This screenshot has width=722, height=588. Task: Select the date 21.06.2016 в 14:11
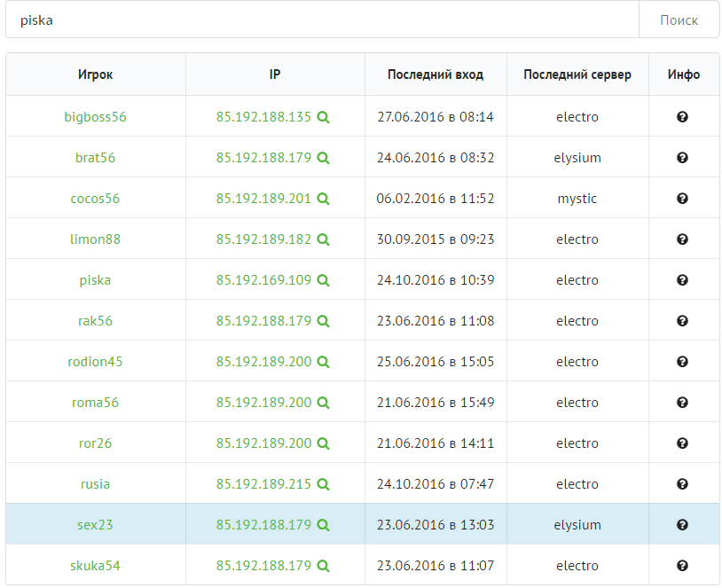pos(436,443)
